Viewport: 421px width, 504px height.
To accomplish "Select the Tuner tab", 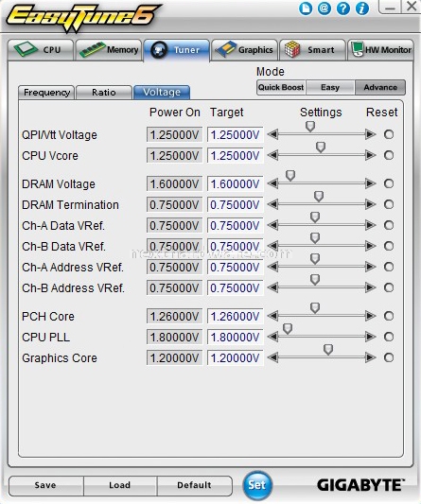I will [177, 50].
